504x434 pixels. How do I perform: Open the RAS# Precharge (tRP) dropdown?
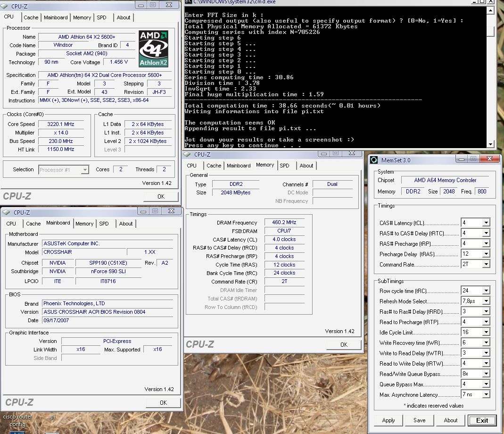pyautogui.click(x=486, y=243)
